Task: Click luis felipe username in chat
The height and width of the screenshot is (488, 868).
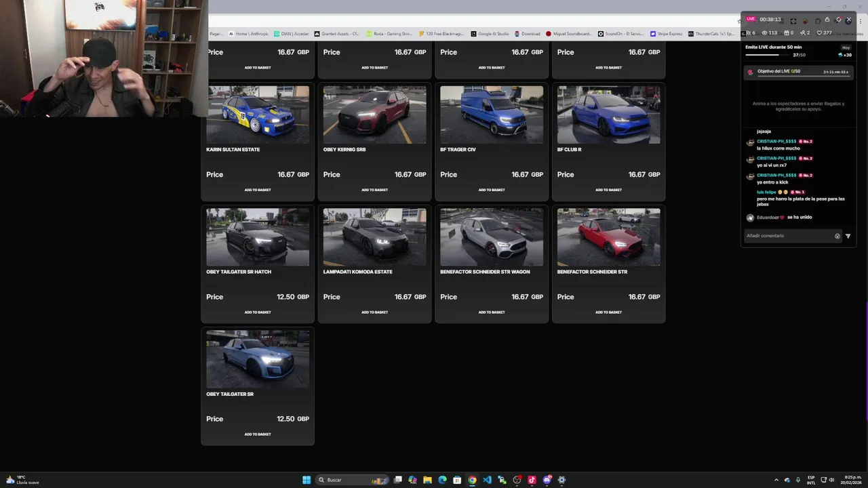Action: click(x=766, y=192)
